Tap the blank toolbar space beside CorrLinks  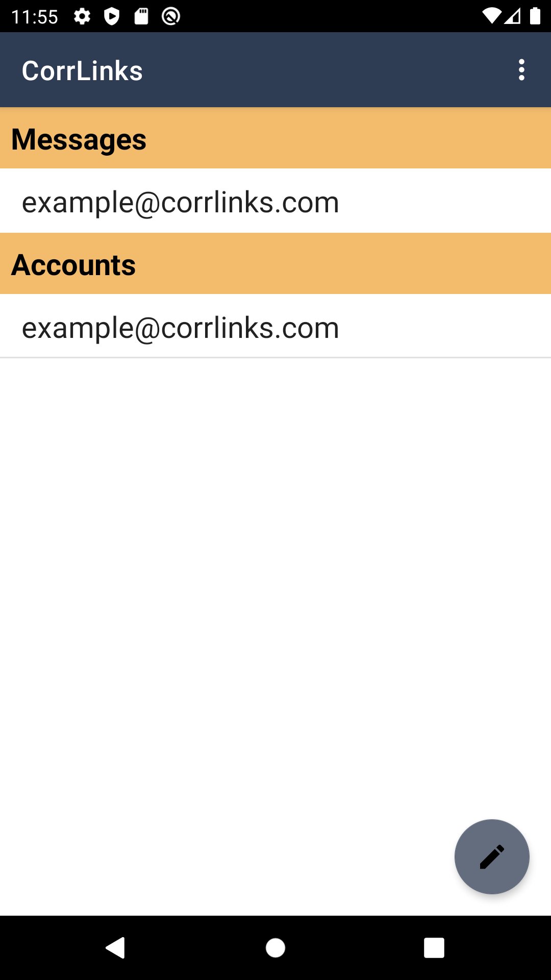pyautogui.click(x=327, y=70)
